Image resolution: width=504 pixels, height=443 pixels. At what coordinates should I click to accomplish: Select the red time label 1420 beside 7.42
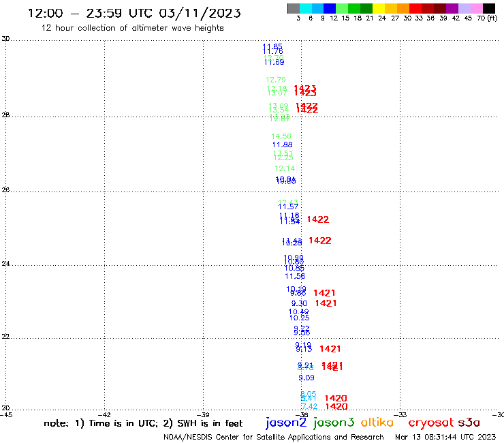tap(336, 407)
